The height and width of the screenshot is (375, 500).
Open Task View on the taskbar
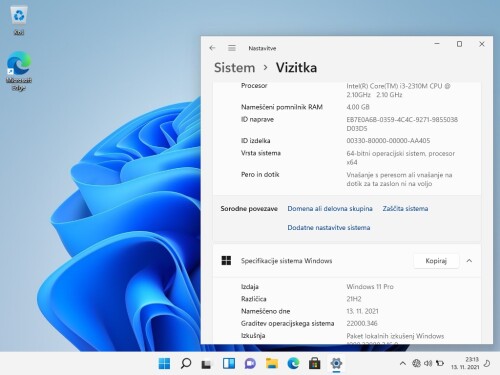coord(207,364)
